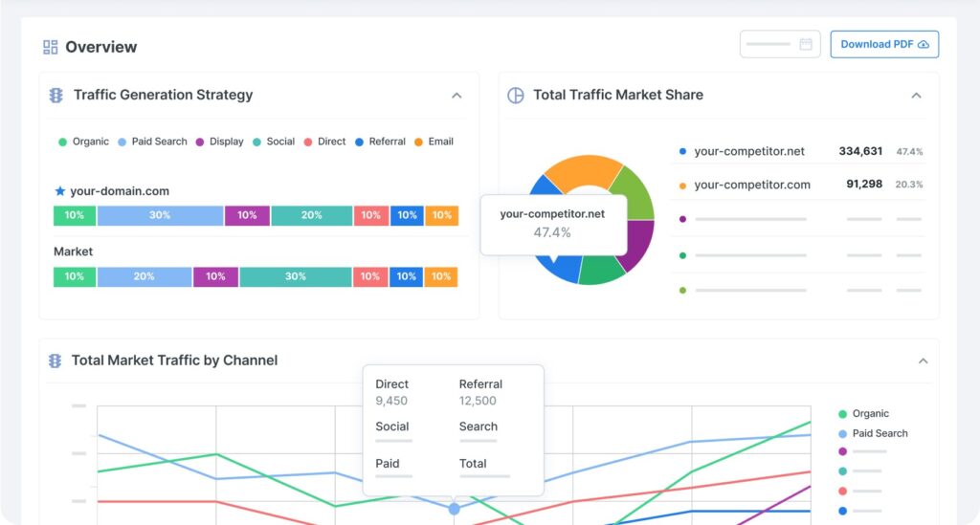Click Market 20% Paid Search segment
The height and width of the screenshot is (525, 980).
point(145,276)
